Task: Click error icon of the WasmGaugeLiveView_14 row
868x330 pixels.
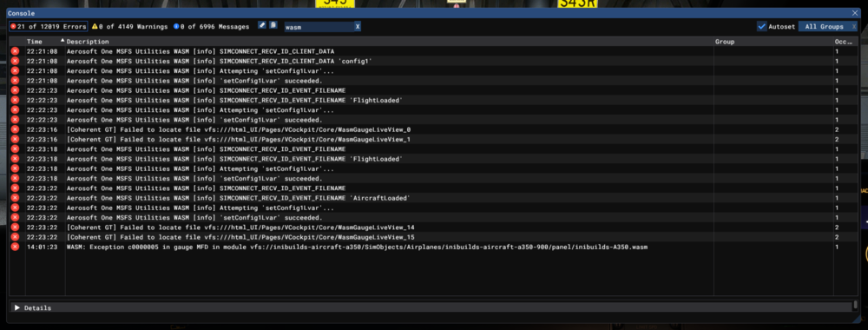Action: 15,227
